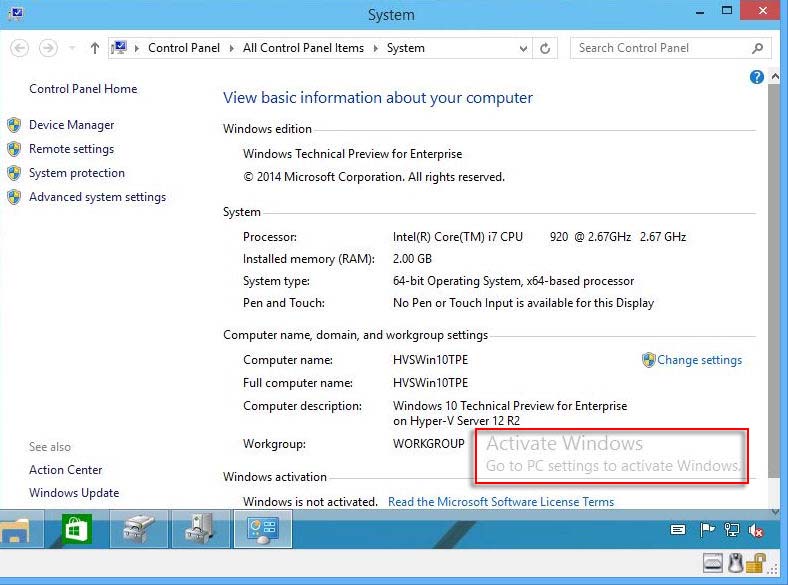Viewport: 788px width, 585px height.
Task: Expand the chevron before Control Panel breadcrumb
Action: 137,48
